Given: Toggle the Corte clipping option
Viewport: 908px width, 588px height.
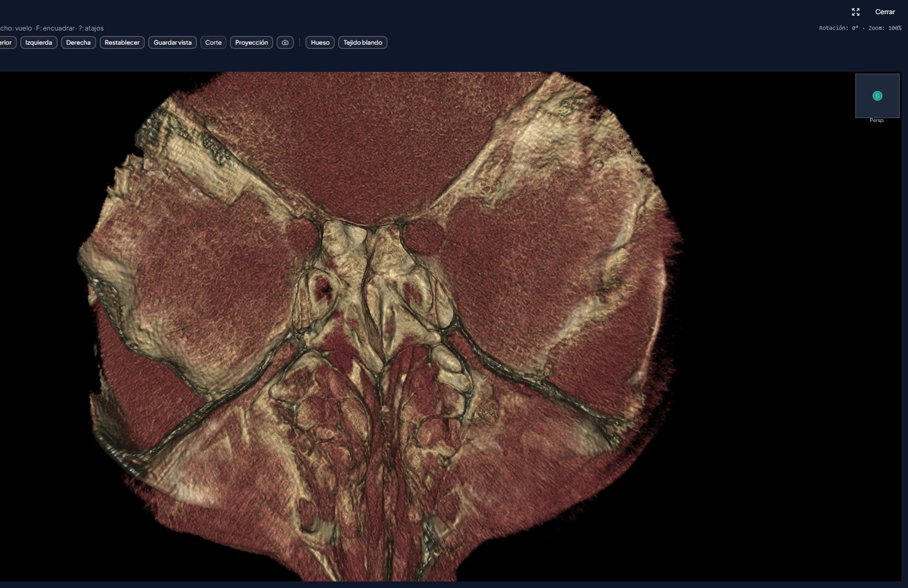Looking at the screenshot, I should [x=213, y=42].
